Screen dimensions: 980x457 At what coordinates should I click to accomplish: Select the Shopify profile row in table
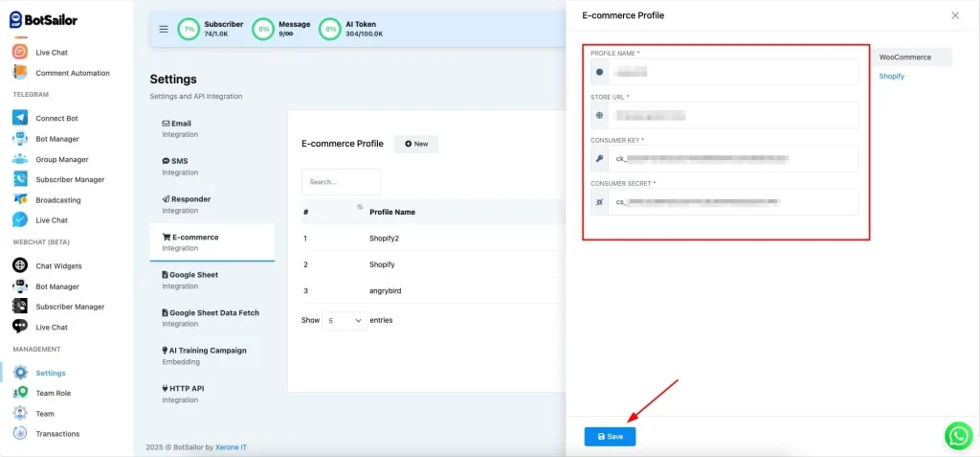(434, 264)
